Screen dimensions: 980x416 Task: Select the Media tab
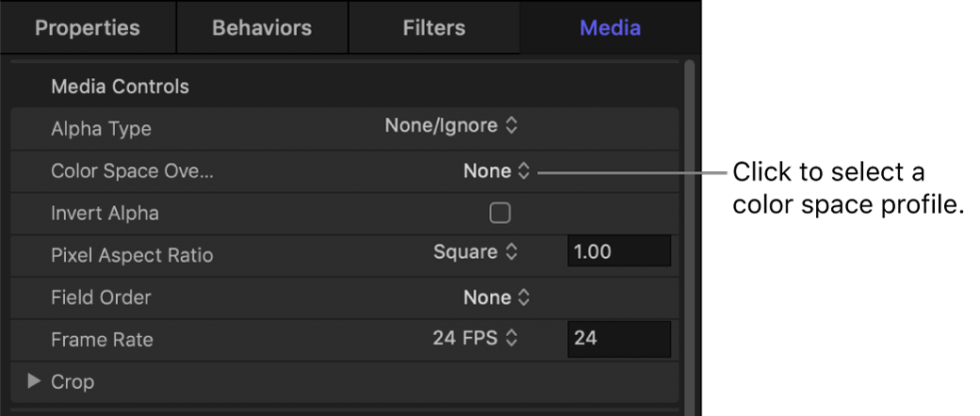(610, 27)
